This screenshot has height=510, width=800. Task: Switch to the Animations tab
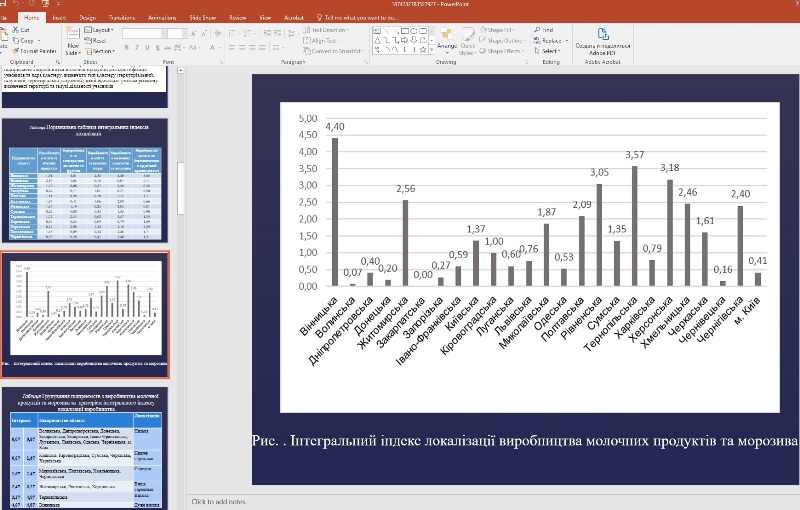click(161, 17)
